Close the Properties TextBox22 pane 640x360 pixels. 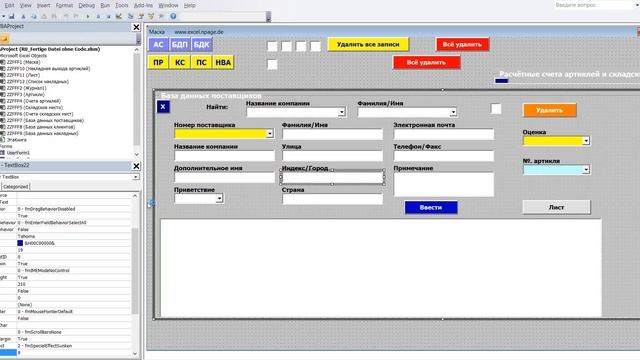point(136,166)
